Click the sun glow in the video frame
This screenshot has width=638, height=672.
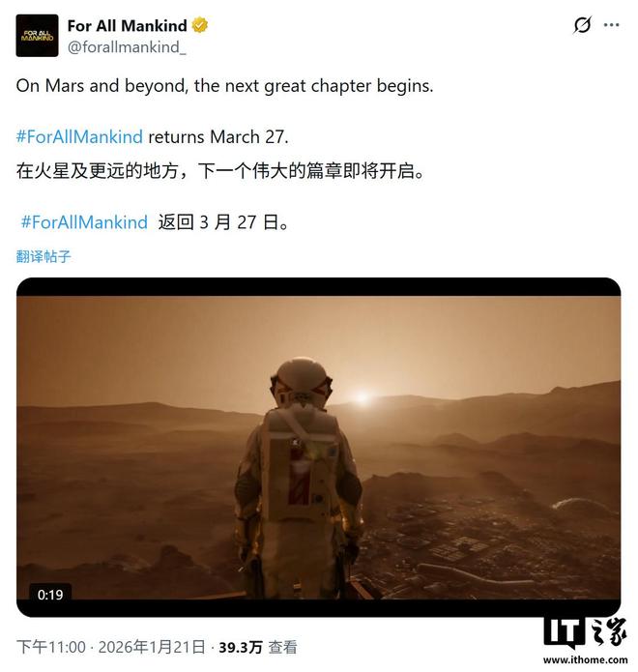click(x=362, y=396)
